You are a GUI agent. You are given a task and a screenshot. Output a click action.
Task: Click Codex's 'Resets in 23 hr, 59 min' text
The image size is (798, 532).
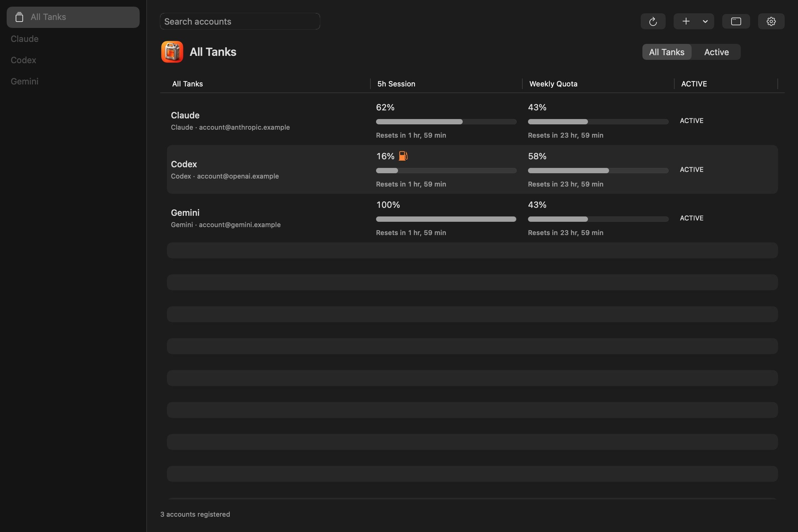[566, 184]
